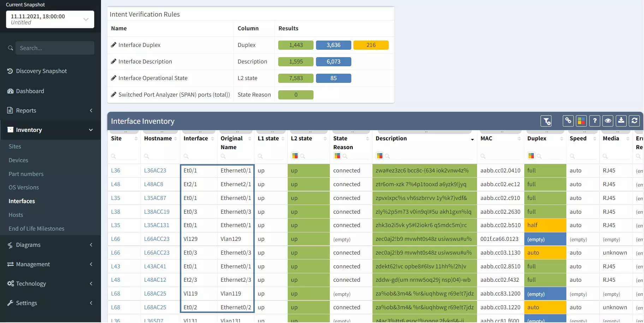The height and width of the screenshot is (323, 644).
Task: Edit the Interface Operational State rule
Action: pyautogui.click(x=114, y=78)
